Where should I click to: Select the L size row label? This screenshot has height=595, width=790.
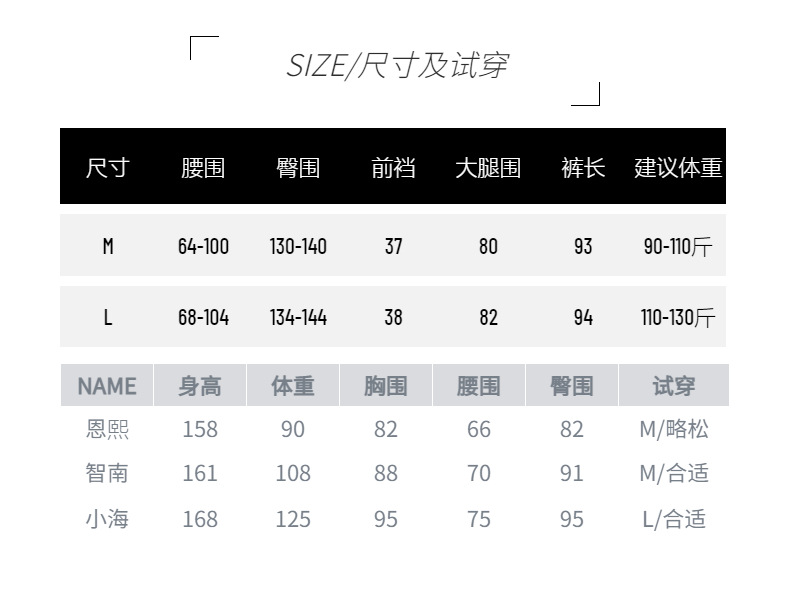coord(108,317)
